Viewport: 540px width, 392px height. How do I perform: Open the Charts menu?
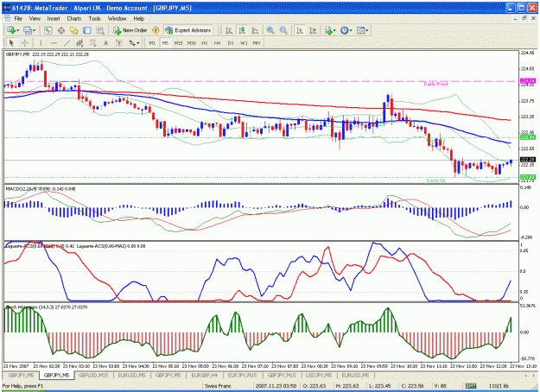point(74,19)
